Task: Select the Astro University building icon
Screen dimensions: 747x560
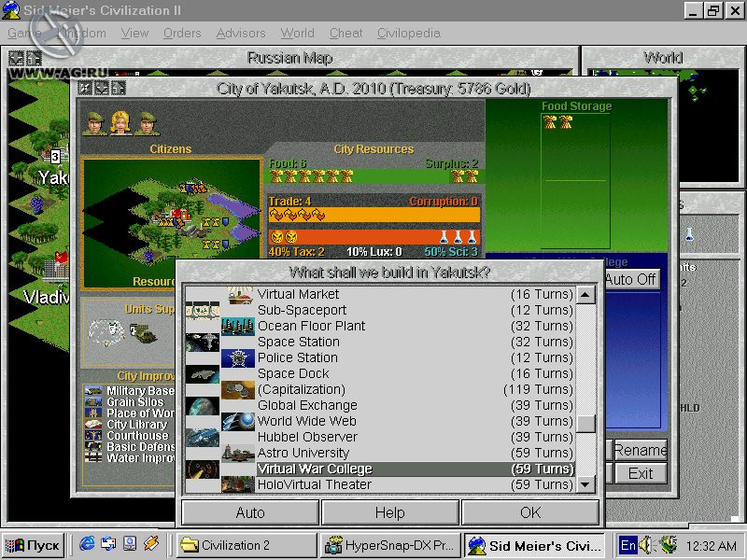Action: [238, 454]
